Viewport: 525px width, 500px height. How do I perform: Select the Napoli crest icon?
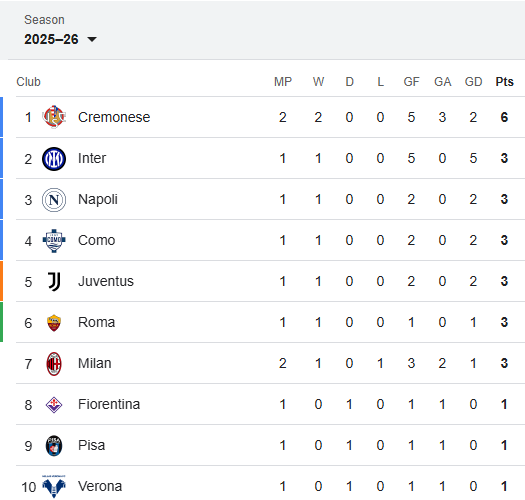(x=54, y=200)
